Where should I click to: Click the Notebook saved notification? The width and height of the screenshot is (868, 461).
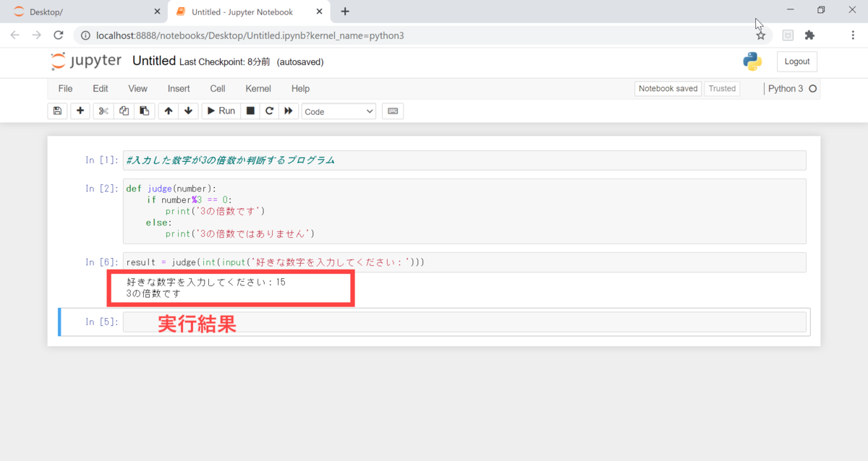point(668,88)
